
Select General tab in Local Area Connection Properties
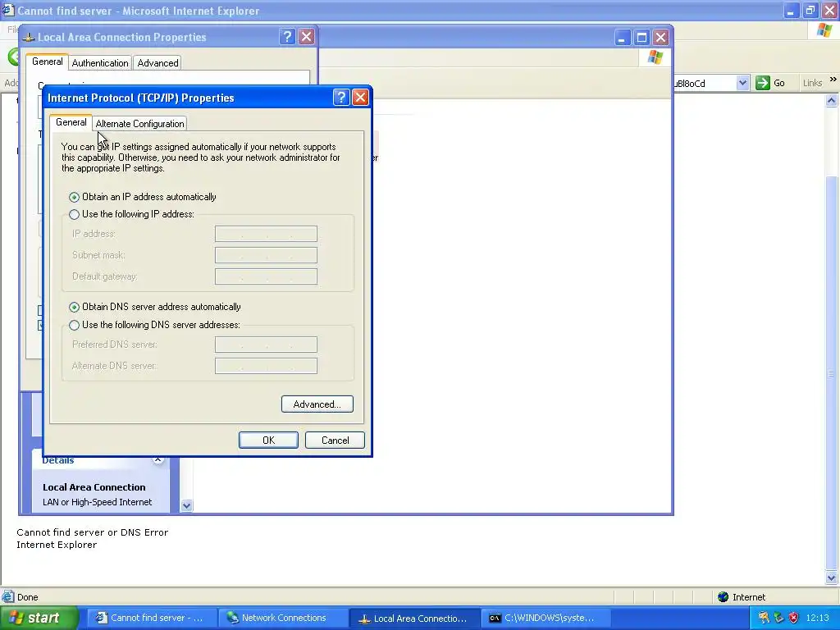coord(47,62)
